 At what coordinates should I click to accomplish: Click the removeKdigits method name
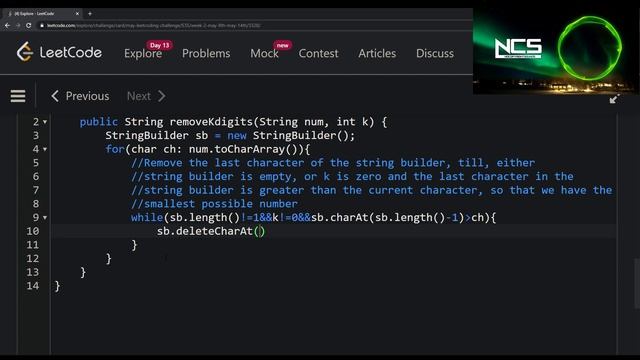point(211,122)
